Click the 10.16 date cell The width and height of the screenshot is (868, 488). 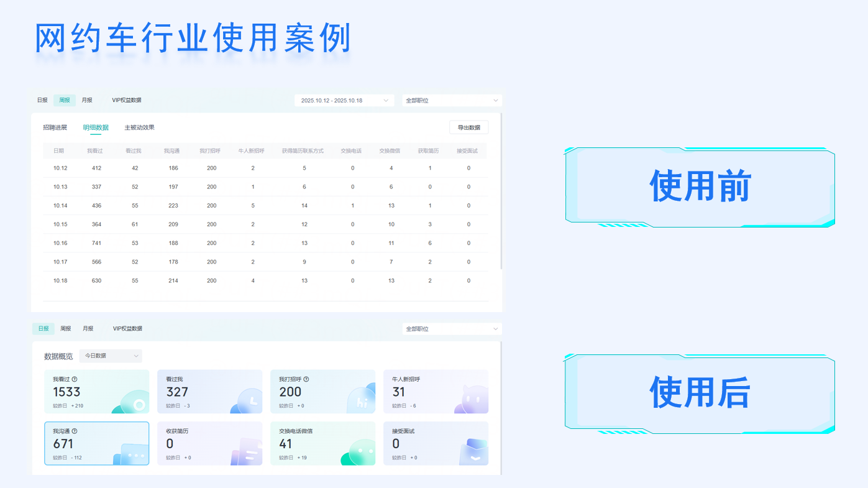[x=60, y=243]
